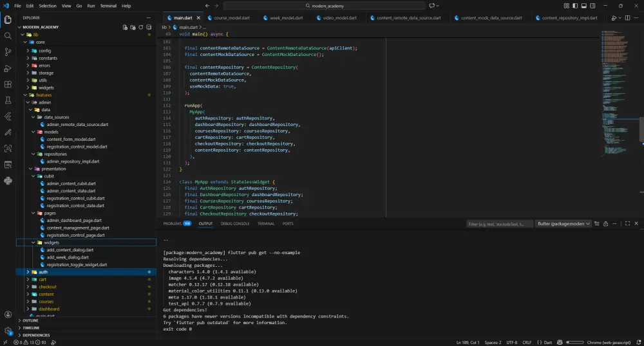Open the Accounts icon in activity bar
Image resolution: width=644 pixels, height=346 pixels.
[x=8, y=314]
